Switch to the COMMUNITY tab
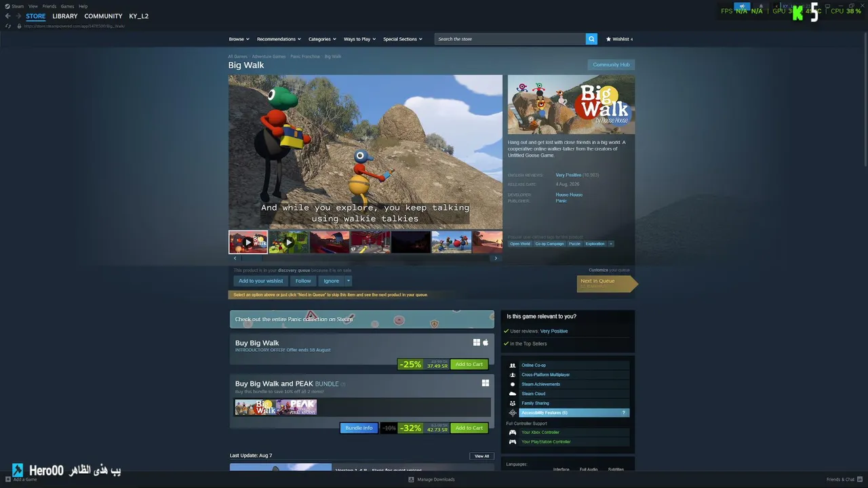This screenshot has height=488, width=868. [103, 16]
